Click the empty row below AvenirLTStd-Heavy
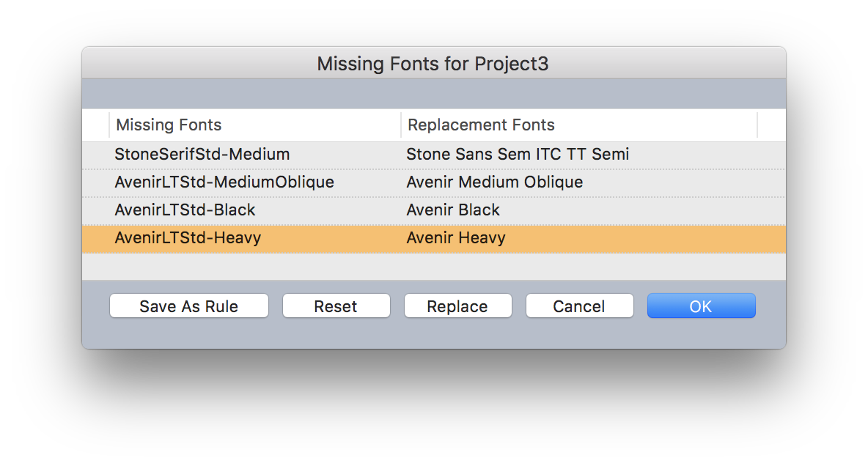Viewport: 868px width, 466px height. (433, 266)
